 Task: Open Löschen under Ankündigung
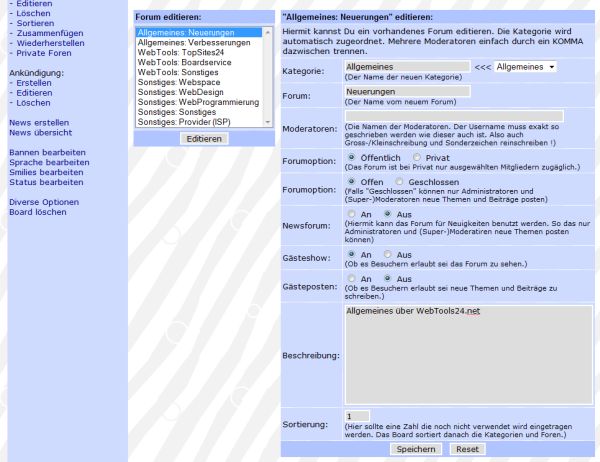click(x=33, y=103)
